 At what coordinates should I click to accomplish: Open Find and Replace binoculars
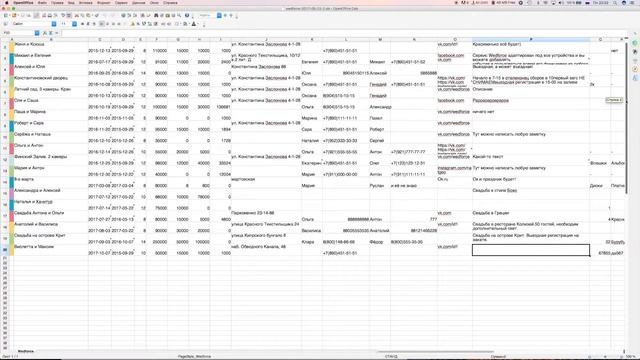[156, 16]
